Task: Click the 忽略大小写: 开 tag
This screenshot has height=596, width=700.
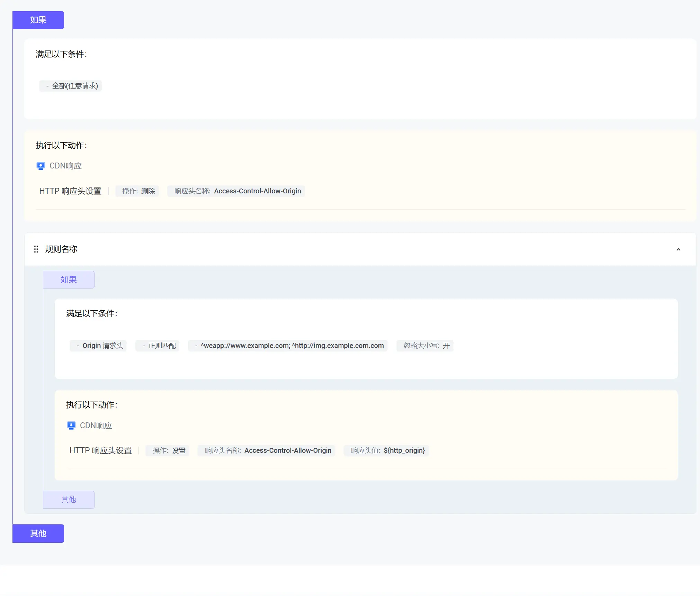Action: click(x=425, y=346)
